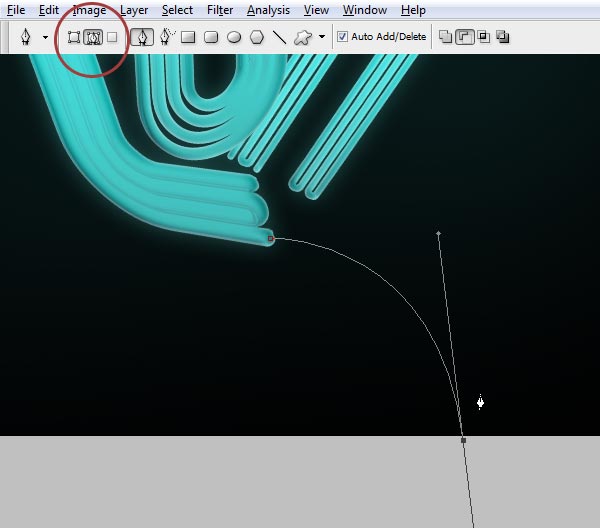Select the Custom Shape tool
600x528 pixels.
303,37
